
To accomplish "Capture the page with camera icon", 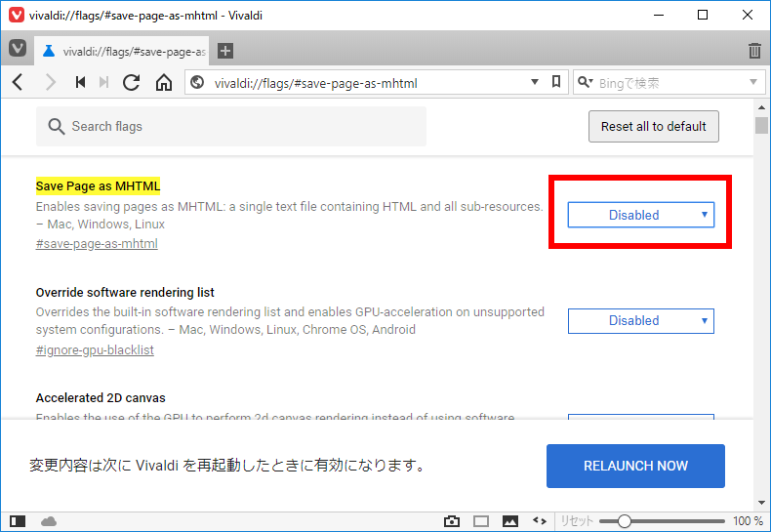I will tap(452, 521).
